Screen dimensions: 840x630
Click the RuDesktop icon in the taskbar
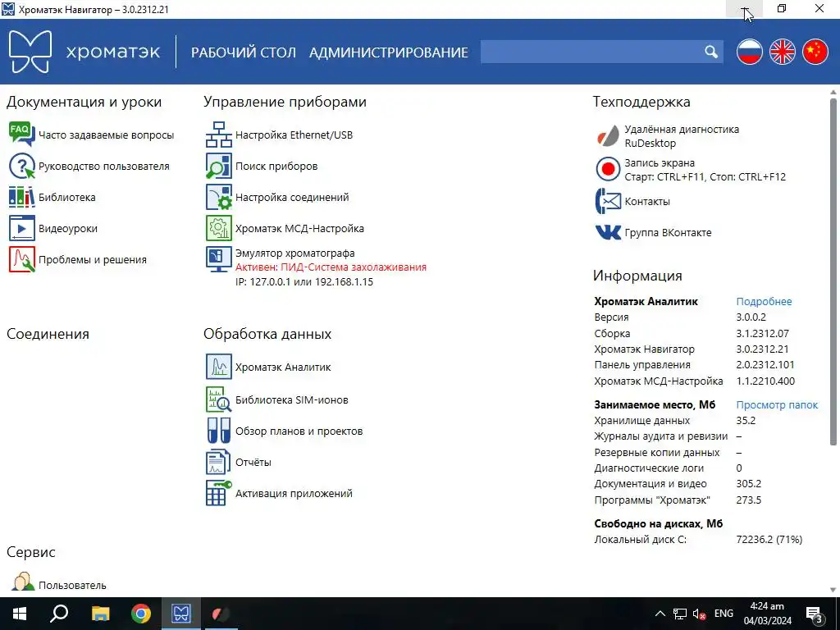(221, 614)
